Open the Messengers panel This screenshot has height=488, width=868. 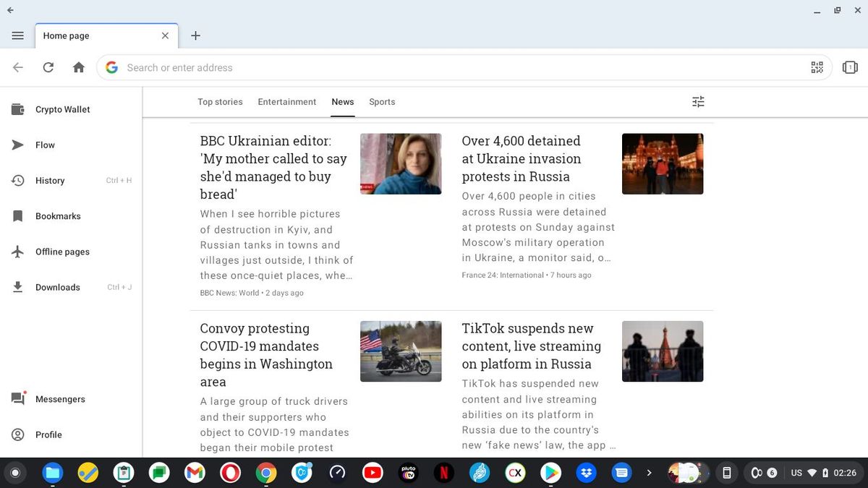(59, 398)
